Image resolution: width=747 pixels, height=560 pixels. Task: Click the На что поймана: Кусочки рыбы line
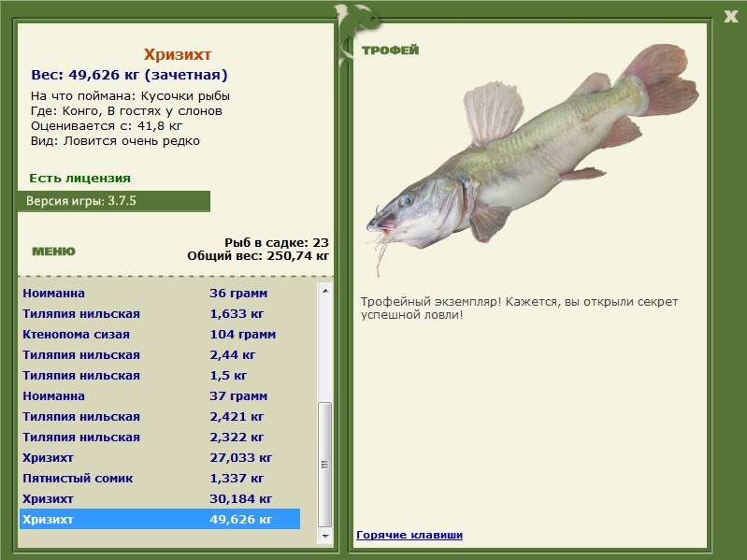130,96
